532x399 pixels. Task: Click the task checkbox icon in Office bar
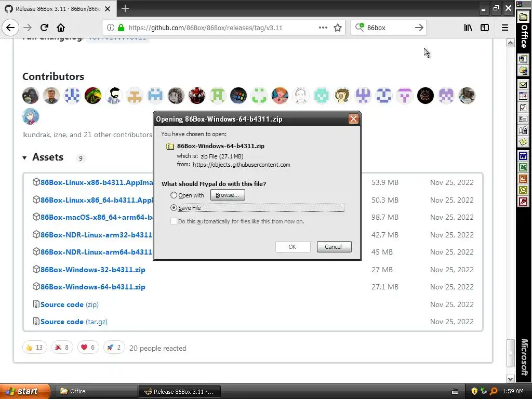[523, 108]
